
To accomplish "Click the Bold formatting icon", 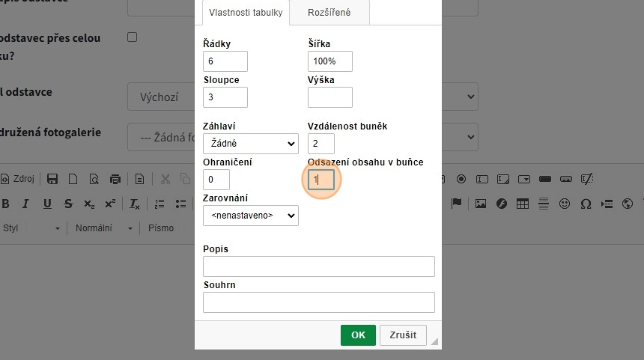I will click(6, 204).
